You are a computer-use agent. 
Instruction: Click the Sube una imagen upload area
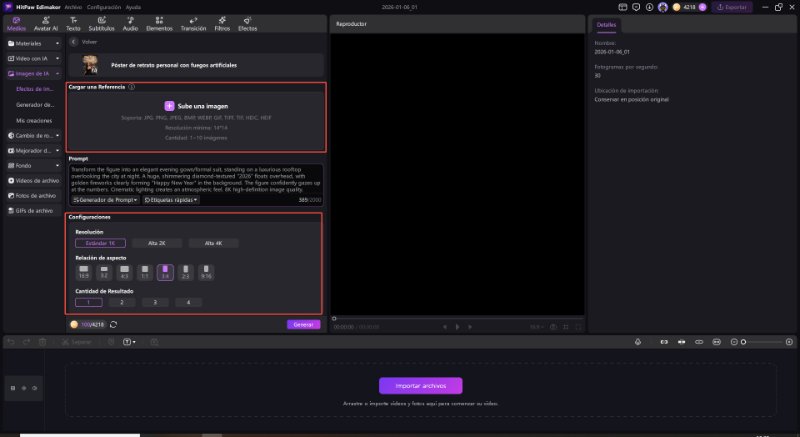(195, 105)
